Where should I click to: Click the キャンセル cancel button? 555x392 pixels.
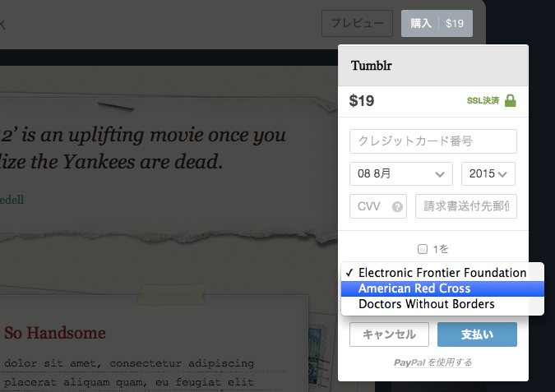point(389,334)
